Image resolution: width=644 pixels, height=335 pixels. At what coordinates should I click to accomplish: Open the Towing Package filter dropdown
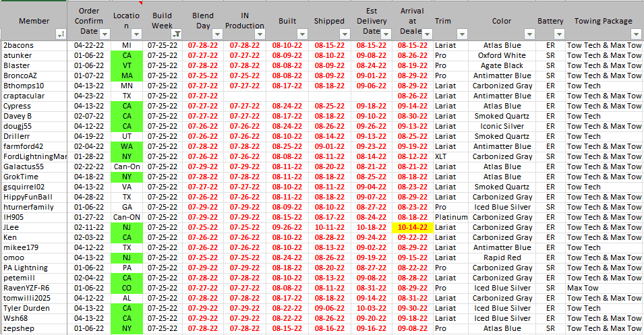point(635,34)
